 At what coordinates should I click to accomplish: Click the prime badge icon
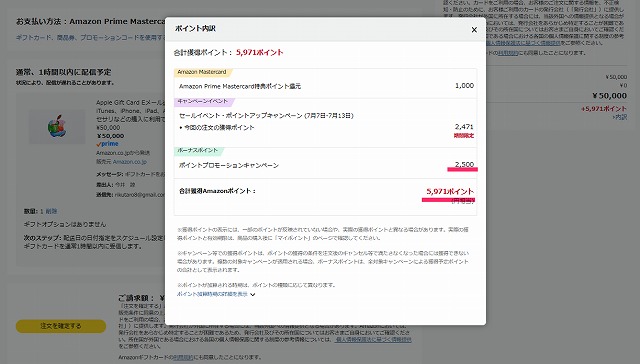[107, 144]
